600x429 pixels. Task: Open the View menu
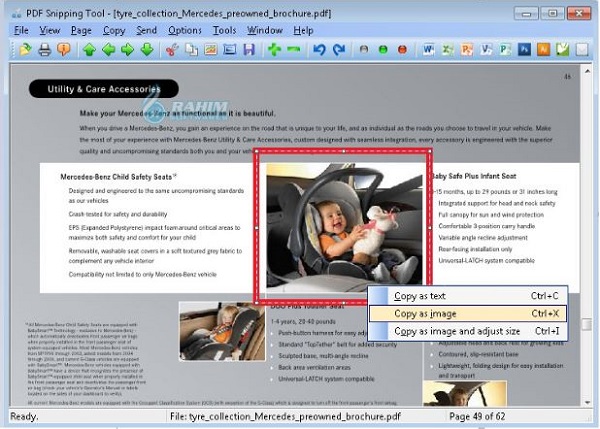(50, 30)
